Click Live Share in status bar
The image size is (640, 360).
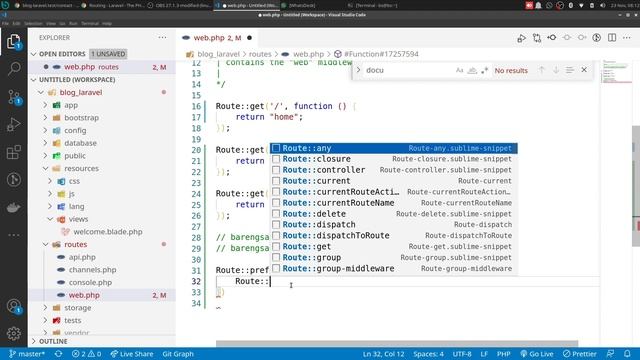tap(132, 354)
